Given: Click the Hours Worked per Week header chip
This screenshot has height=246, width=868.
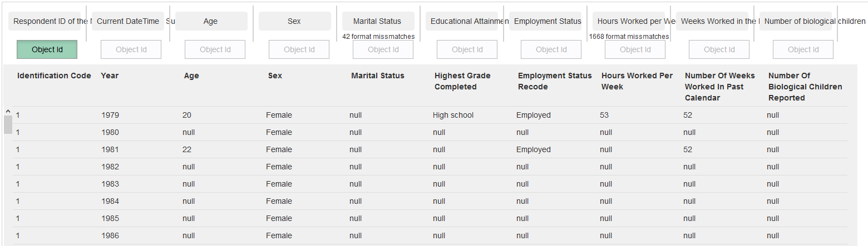Looking at the screenshot, I should [629, 21].
